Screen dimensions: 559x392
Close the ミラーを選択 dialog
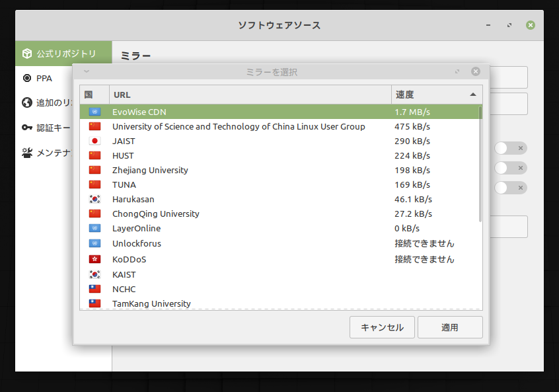[476, 71]
